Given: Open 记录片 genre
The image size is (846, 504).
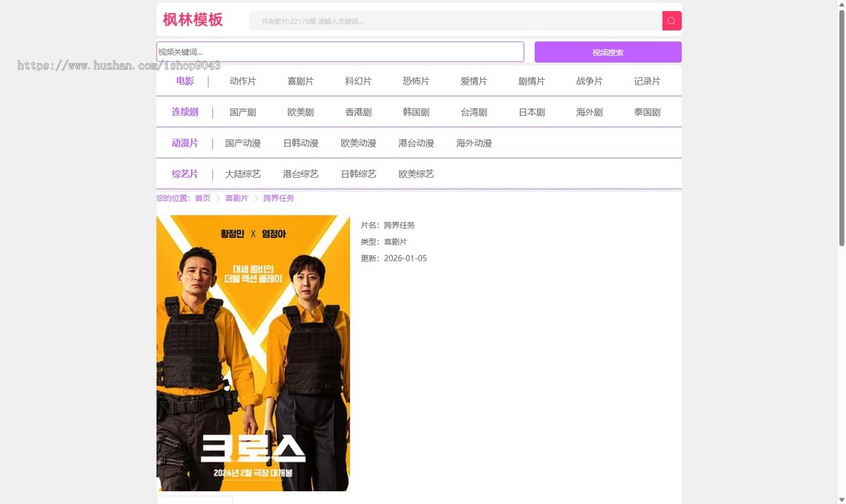Looking at the screenshot, I should pos(647,81).
